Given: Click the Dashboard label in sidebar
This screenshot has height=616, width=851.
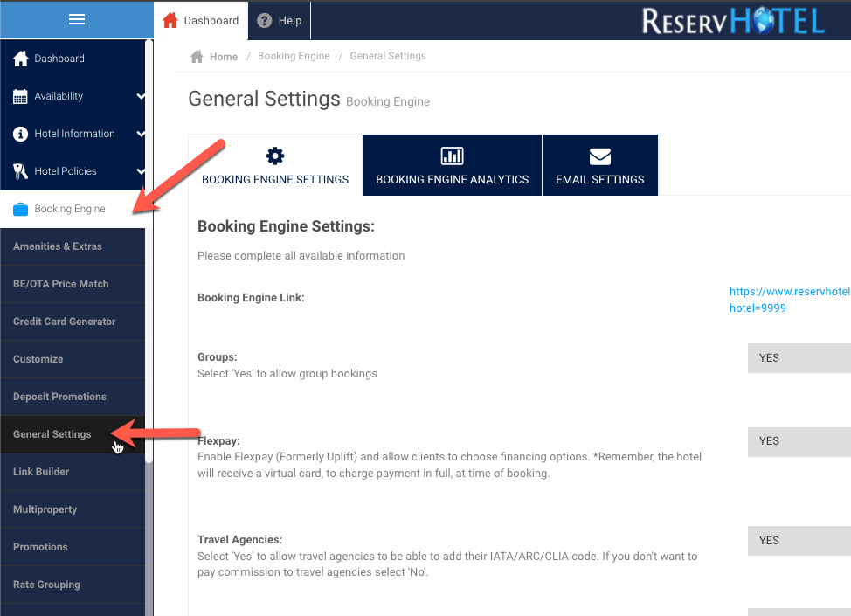Looking at the screenshot, I should (x=59, y=58).
